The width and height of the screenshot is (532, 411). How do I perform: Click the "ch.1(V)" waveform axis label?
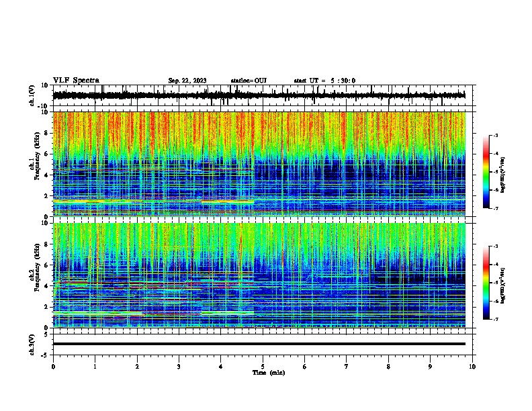(x=32, y=95)
